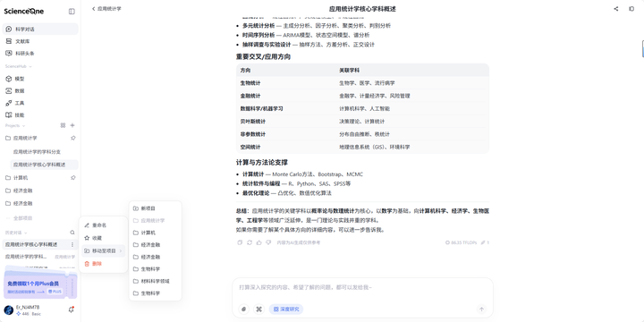Toggle 深度研究 deep research mode
Image resolution: width=644 pixels, height=322 pixels.
coord(286,309)
